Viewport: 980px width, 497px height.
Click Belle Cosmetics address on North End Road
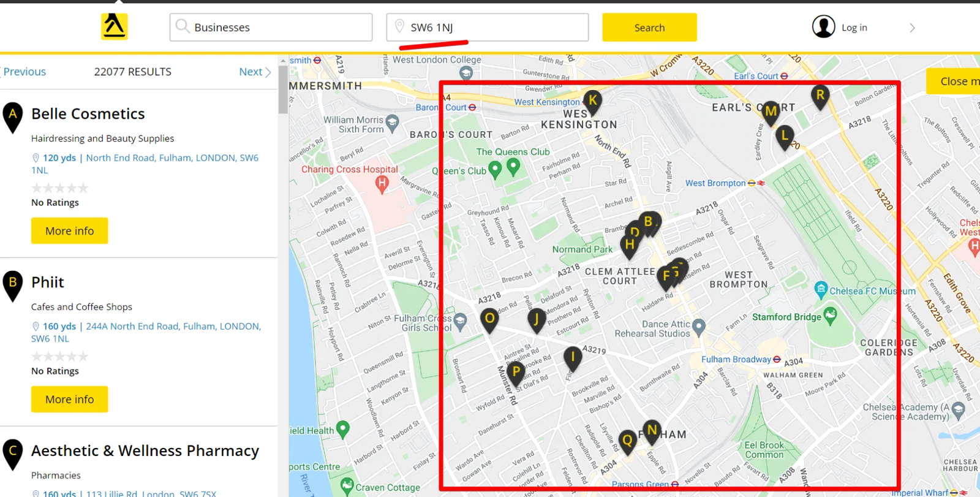[x=145, y=164]
